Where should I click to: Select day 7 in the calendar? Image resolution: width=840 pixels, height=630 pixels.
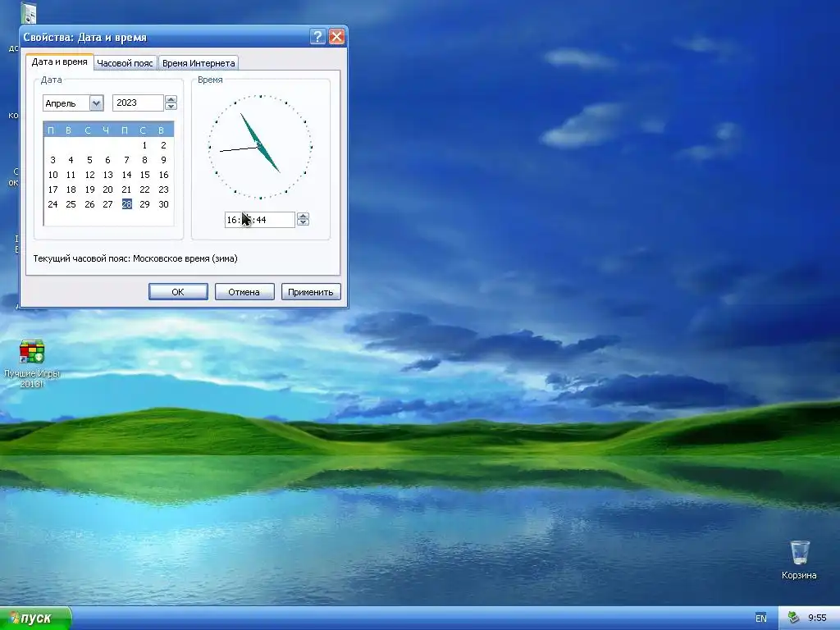click(x=126, y=160)
